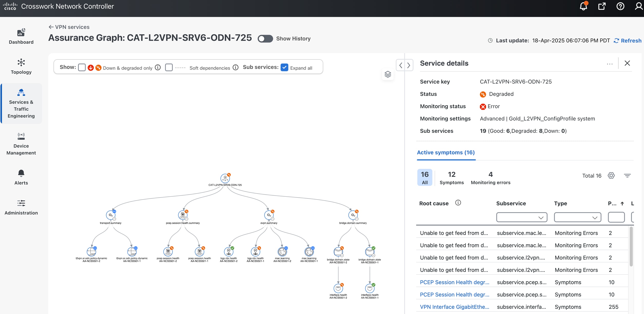Viewport: 644px width, 314px height.
Task: Open Topology from the sidebar
Action: point(21,66)
